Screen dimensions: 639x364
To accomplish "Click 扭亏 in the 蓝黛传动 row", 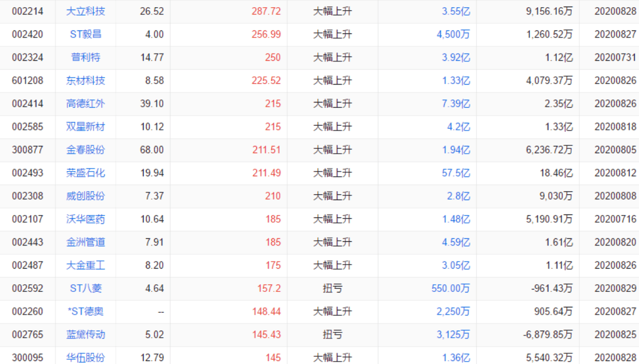I will point(333,335).
